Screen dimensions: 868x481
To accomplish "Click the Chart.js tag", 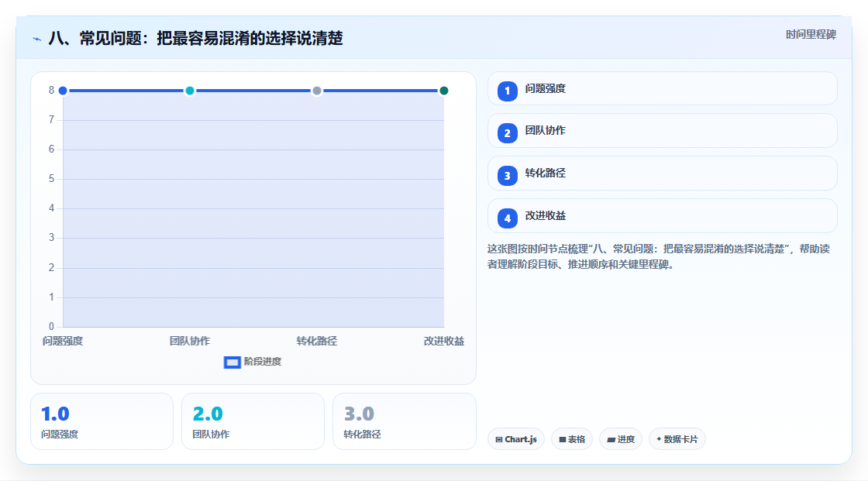I will 516,439.
